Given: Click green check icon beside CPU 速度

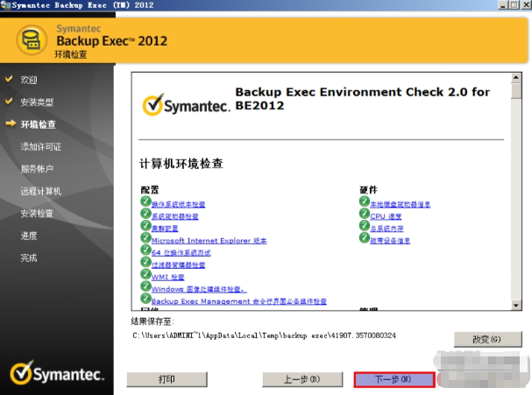Looking at the screenshot, I should pyautogui.click(x=364, y=215).
